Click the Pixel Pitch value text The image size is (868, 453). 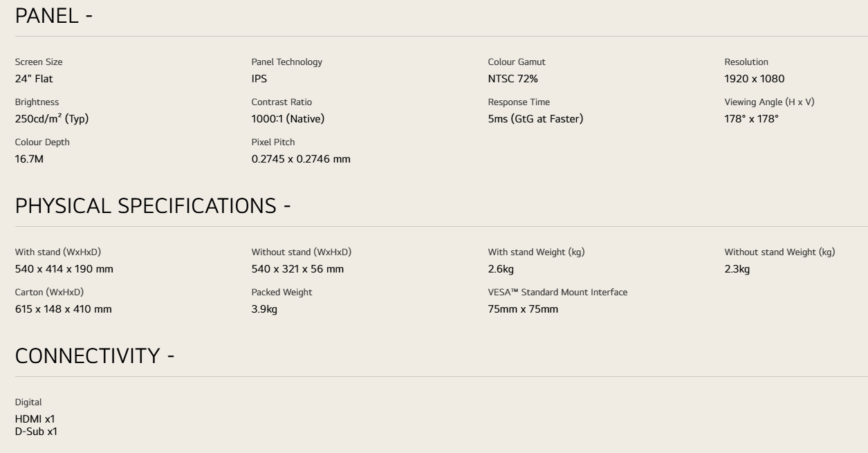point(301,159)
